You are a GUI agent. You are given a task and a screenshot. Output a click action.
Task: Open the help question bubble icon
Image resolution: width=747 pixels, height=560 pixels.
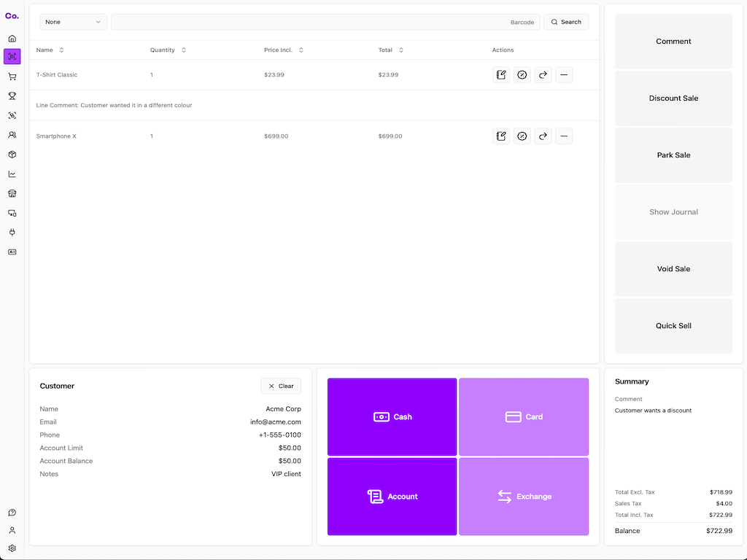(x=12, y=513)
